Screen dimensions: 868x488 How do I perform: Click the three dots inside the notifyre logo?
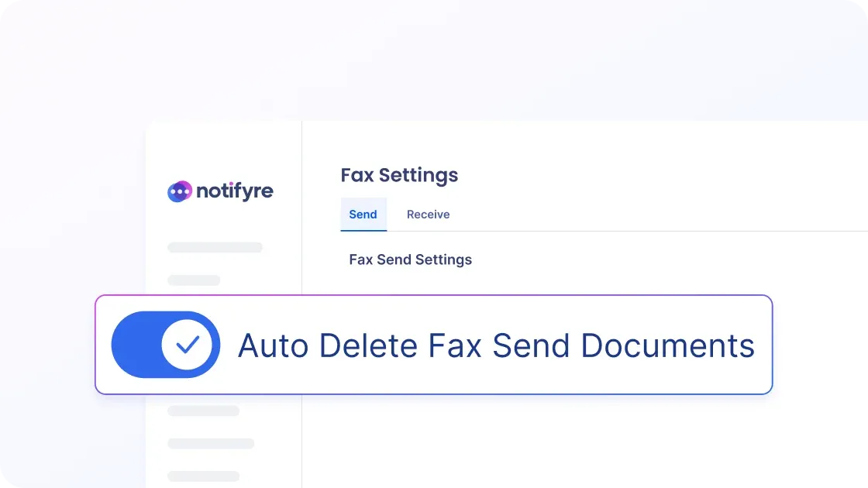click(x=179, y=191)
